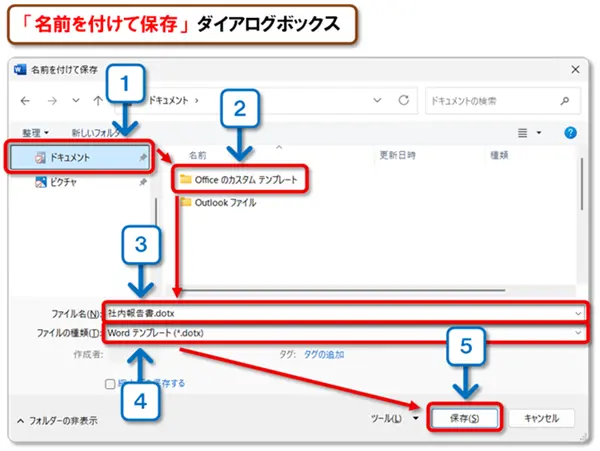Viewport: 600px width, 451px height.
Task: Click the vertical scrollbar of file list
Action: coord(582,184)
